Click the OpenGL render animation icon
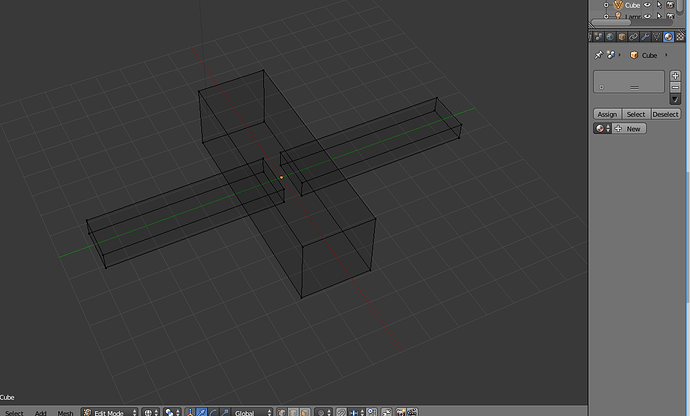Viewport: 690px width, 416px height. click(412, 412)
